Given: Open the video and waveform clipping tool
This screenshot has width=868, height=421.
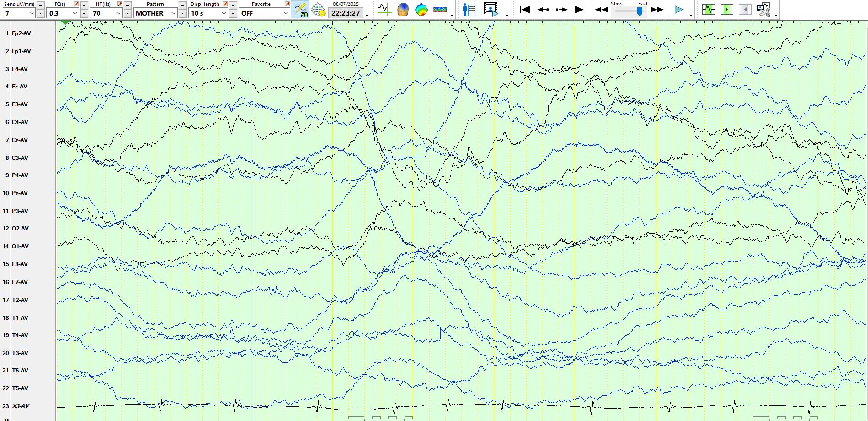Looking at the screenshot, I should pos(764,10).
